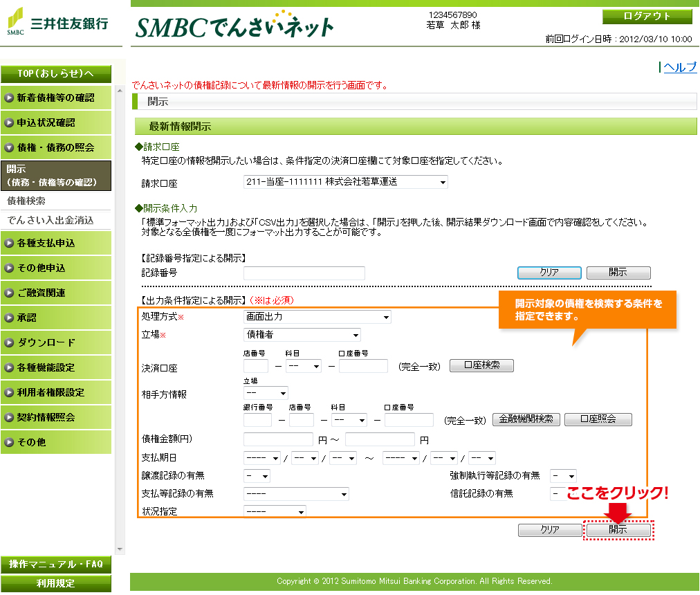Open 支払期日 start year dropdown
700x595 pixels.
[x=262, y=458]
